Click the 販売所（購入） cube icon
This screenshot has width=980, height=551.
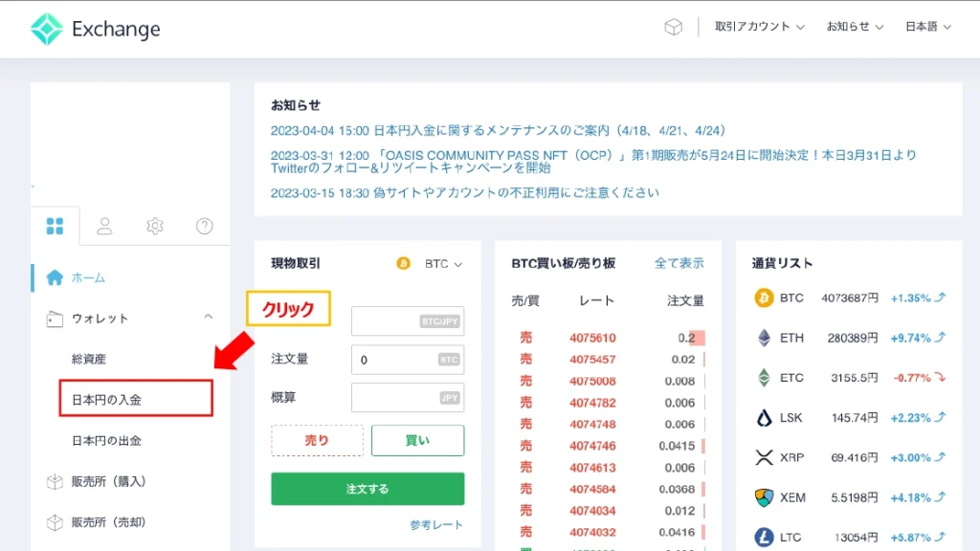pyautogui.click(x=55, y=482)
